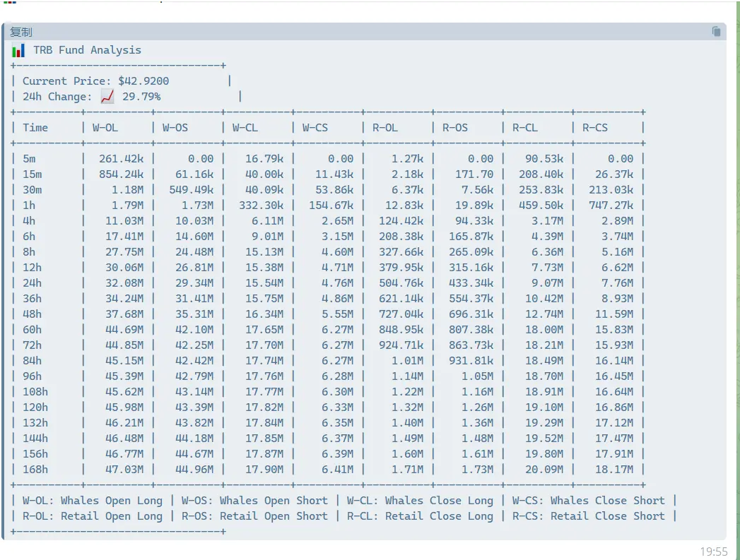Image resolution: width=740 pixels, height=560 pixels.
Task: Click the R-CS column header
Action: tap(595, 128)
